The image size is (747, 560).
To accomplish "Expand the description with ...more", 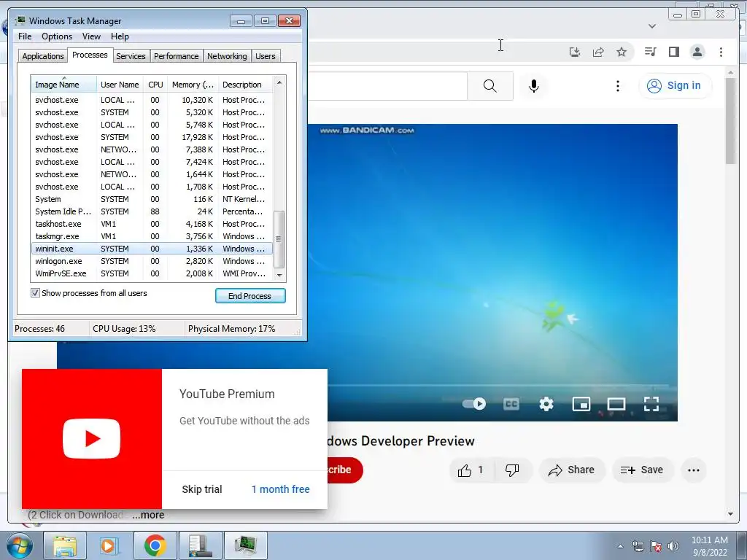I will click(x=148, y=515).
